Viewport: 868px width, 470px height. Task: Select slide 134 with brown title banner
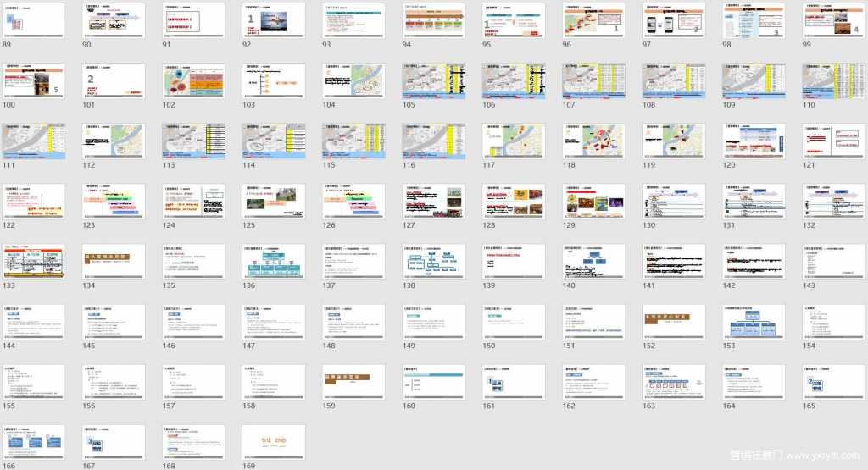[x=114, y=262]
